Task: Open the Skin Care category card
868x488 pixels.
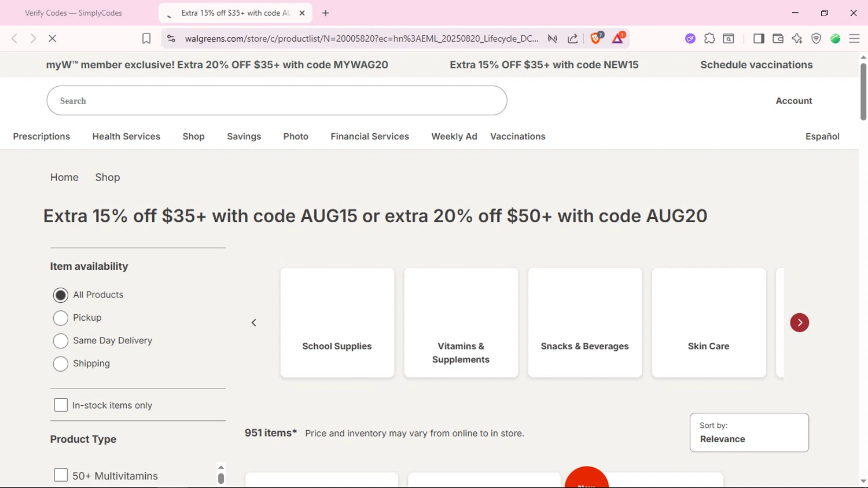Action: 709,322
